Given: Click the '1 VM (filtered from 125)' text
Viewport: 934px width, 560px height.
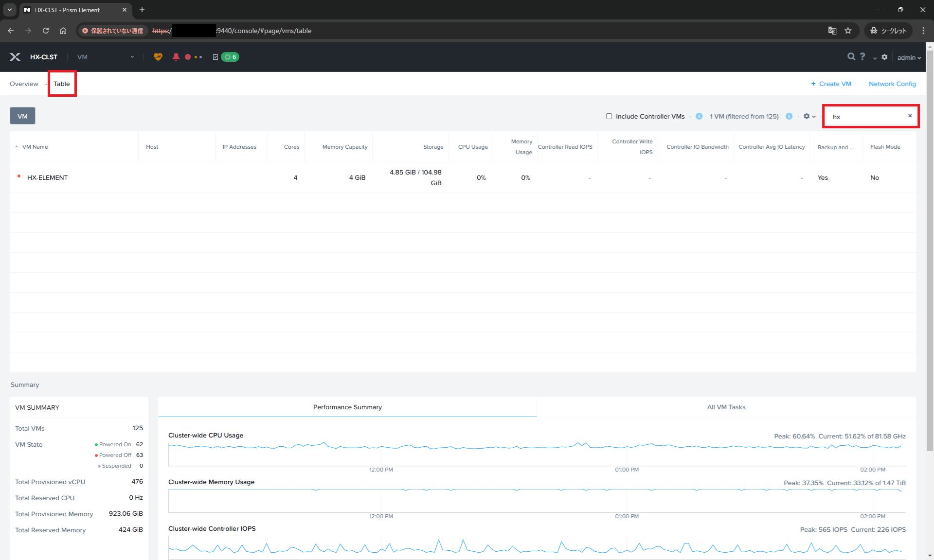Looking at the screenshot, I should point(744,116).
